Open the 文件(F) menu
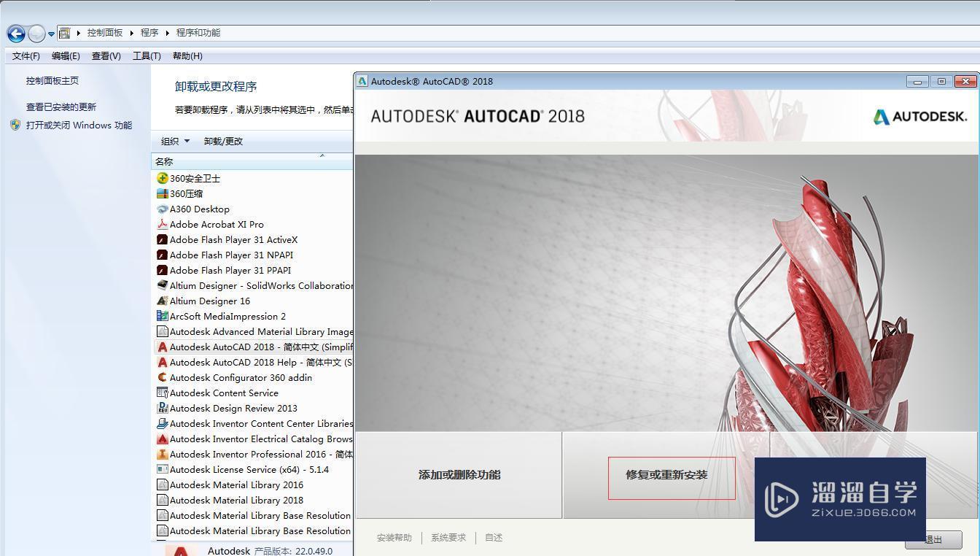 (26, 55)
